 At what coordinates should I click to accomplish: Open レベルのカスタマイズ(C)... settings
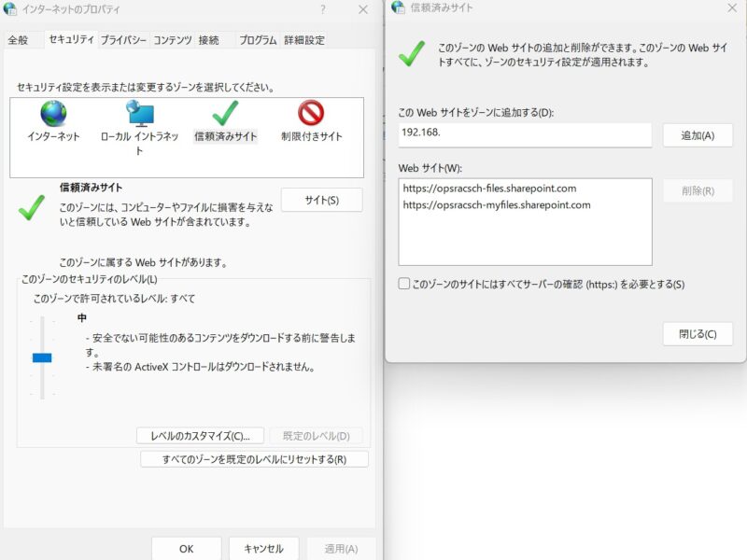(x=201, y=436)
